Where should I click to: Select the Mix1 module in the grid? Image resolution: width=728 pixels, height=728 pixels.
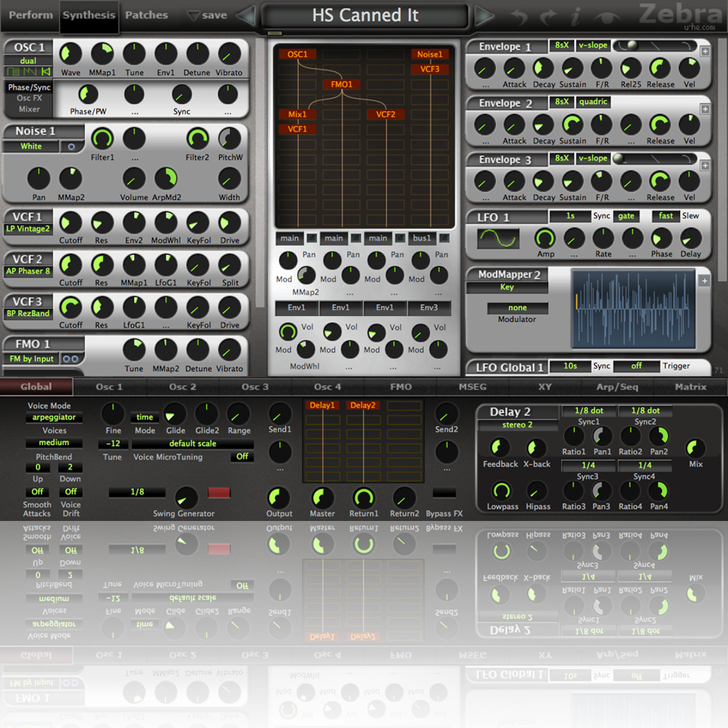(298, 115)
